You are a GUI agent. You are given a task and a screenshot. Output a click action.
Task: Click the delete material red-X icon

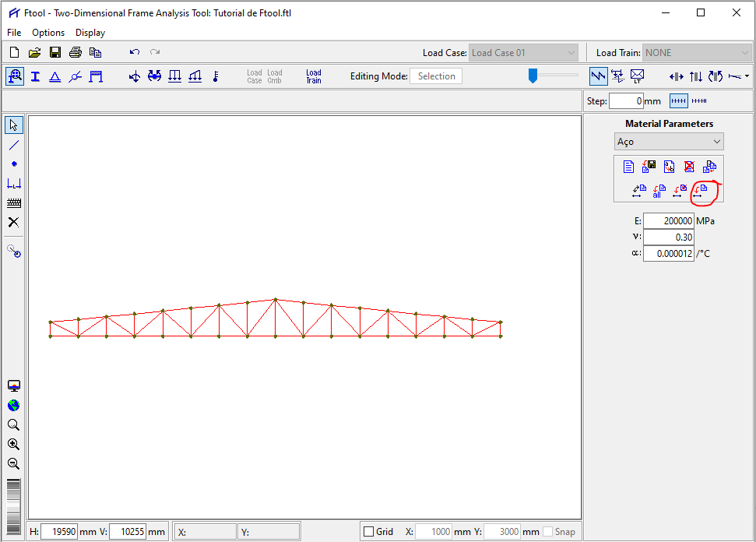click(689, 166)
